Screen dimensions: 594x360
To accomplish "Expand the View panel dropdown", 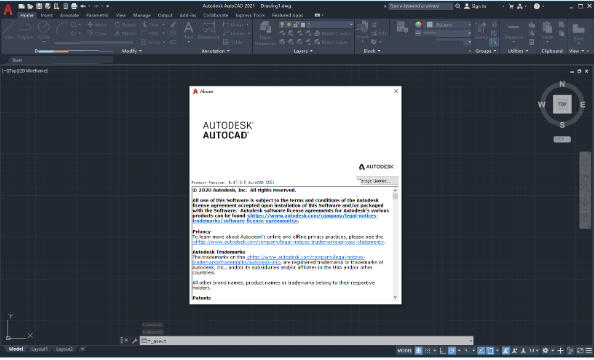I will tap(577, 51).
